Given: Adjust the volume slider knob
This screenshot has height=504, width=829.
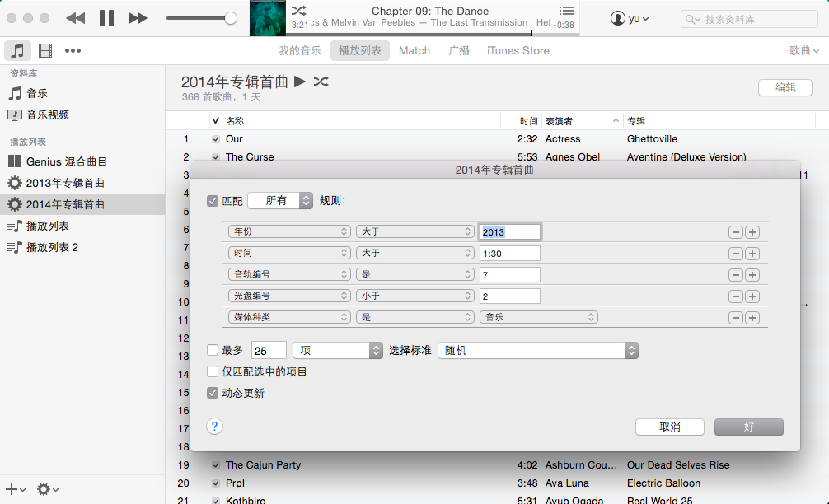Looking at the screenshot, I should coord(231,18).
